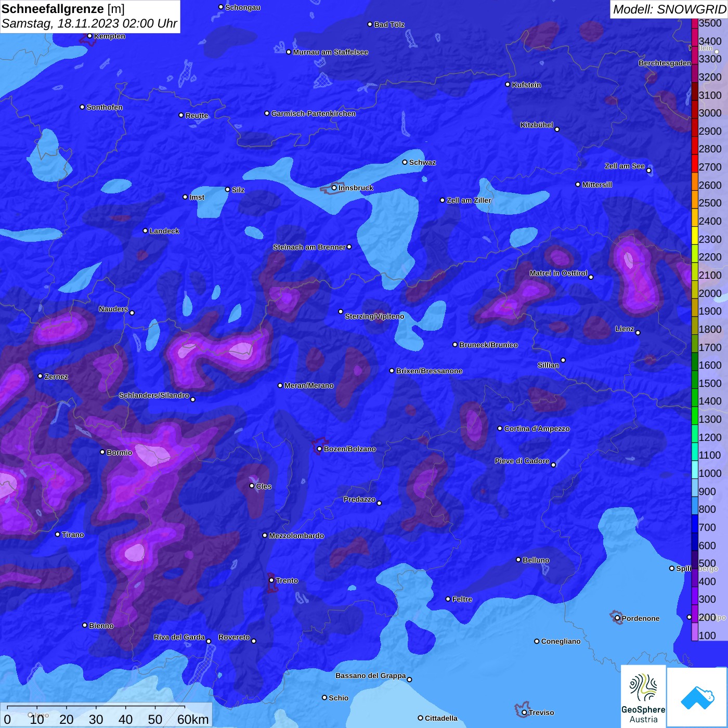Click the 'Garmisch-Partenkirchen' label

pyautogui.click(x=314, y=113)
